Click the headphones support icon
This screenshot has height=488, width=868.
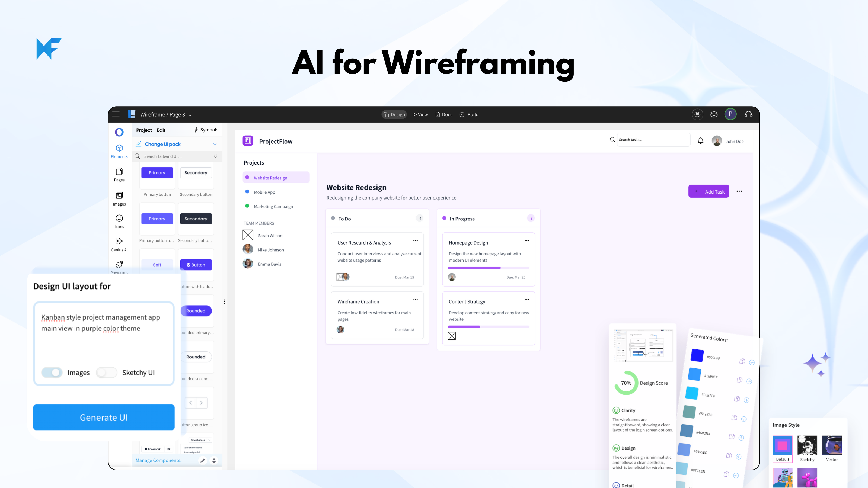pos(748,114)
